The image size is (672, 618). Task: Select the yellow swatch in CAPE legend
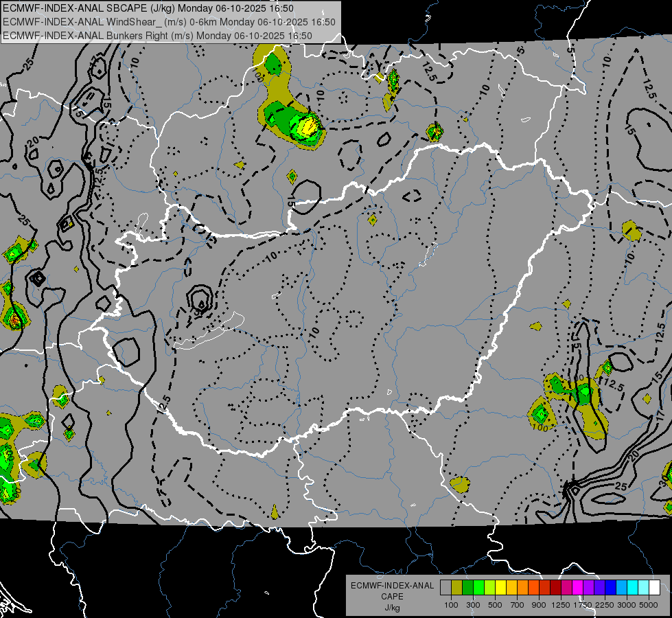pos(500,588)
